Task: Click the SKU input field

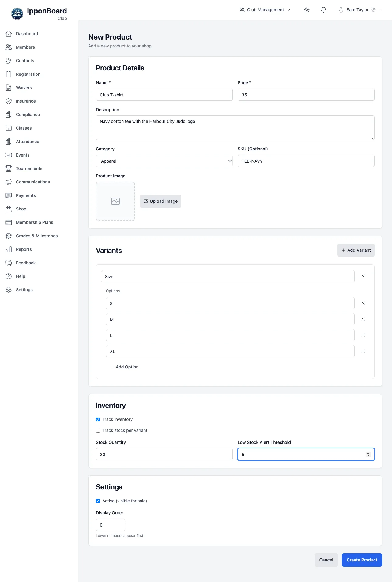Action: (x=306, y=161)
